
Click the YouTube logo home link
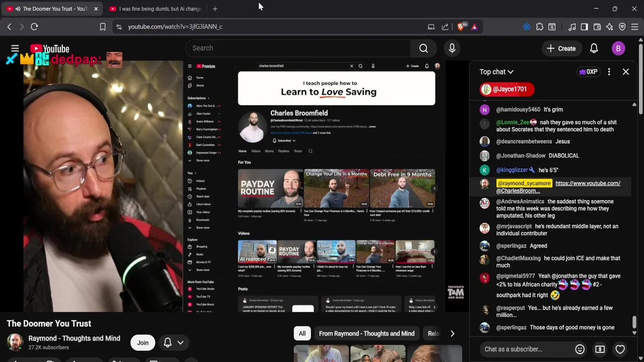click(49, 49)
